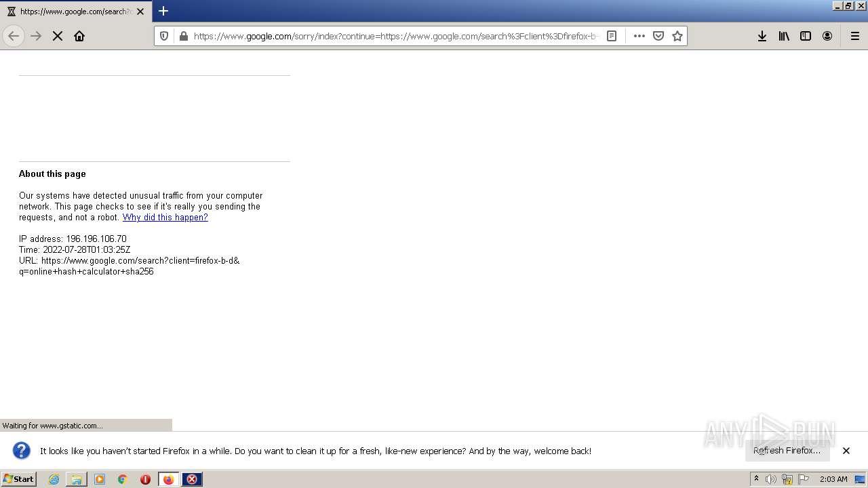Open Opera icon in taskbar
The image size is (868, 488).
coord(145,479)
